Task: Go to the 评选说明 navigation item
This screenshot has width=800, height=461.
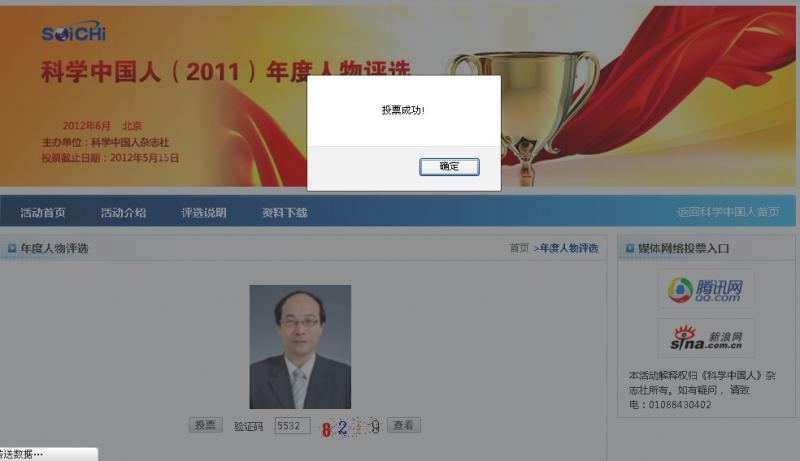Action: tap(204, 213)
